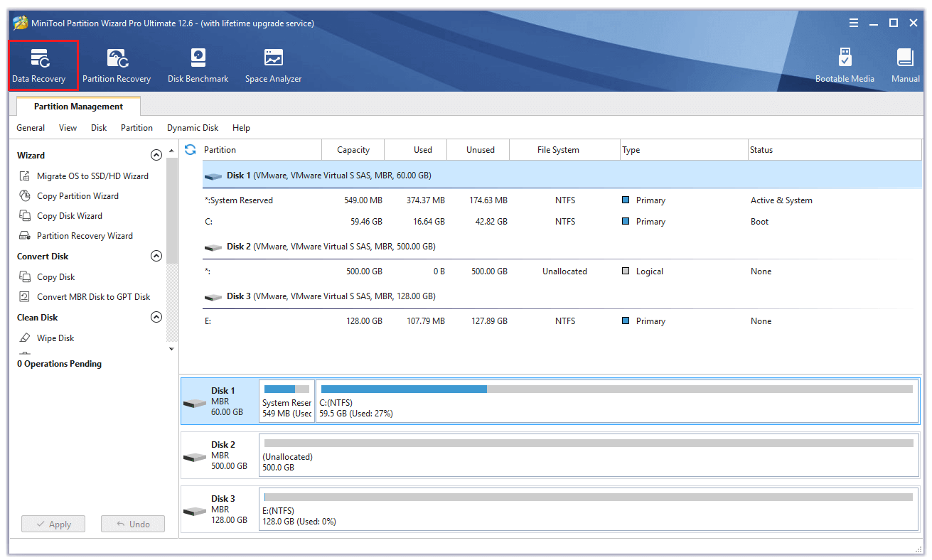Click the Copy Disk Wizard icon

[25, 215]
